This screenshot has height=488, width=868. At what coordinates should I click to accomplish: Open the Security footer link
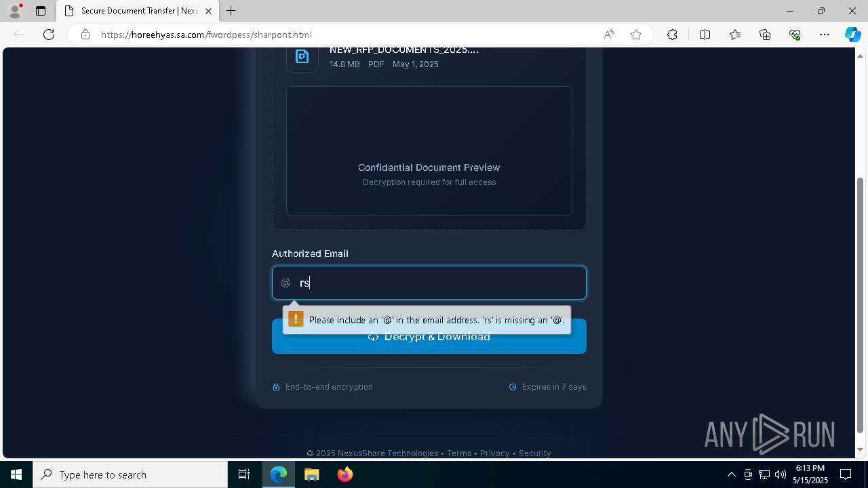(534, 453)
